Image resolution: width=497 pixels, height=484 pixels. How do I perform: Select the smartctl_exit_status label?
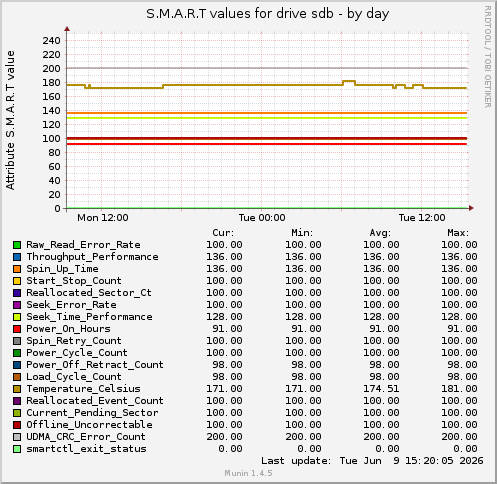(86, 449)
